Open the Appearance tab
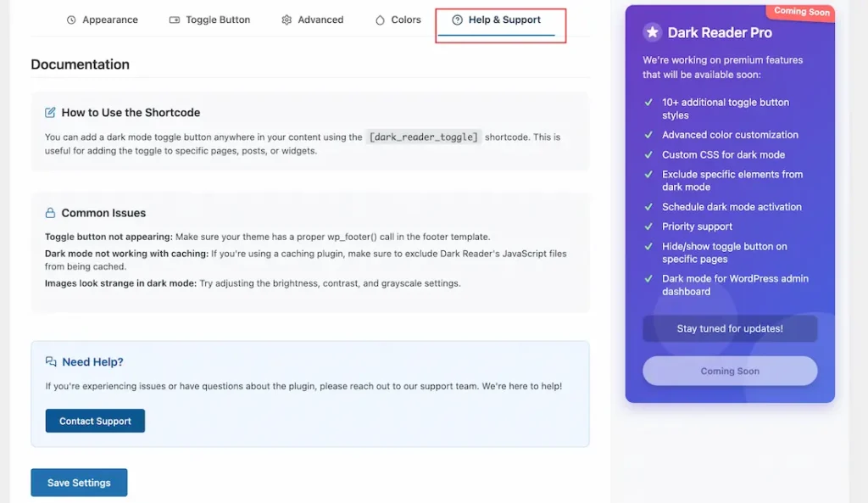 109,20
